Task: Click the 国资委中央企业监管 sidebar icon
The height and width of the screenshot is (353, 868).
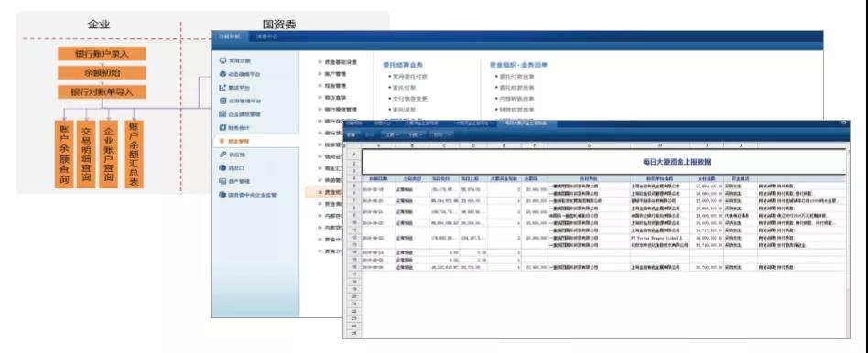Action: pos(223,195)
